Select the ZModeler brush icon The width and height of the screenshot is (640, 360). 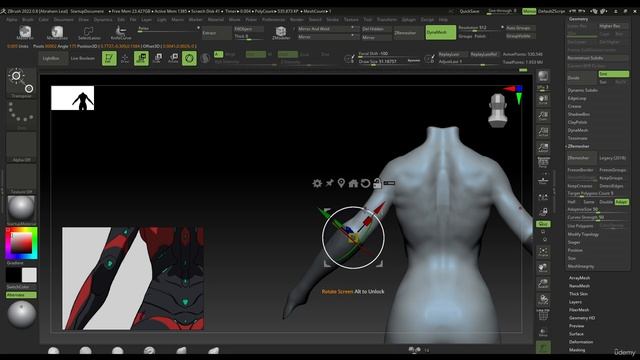pos(281,32)
